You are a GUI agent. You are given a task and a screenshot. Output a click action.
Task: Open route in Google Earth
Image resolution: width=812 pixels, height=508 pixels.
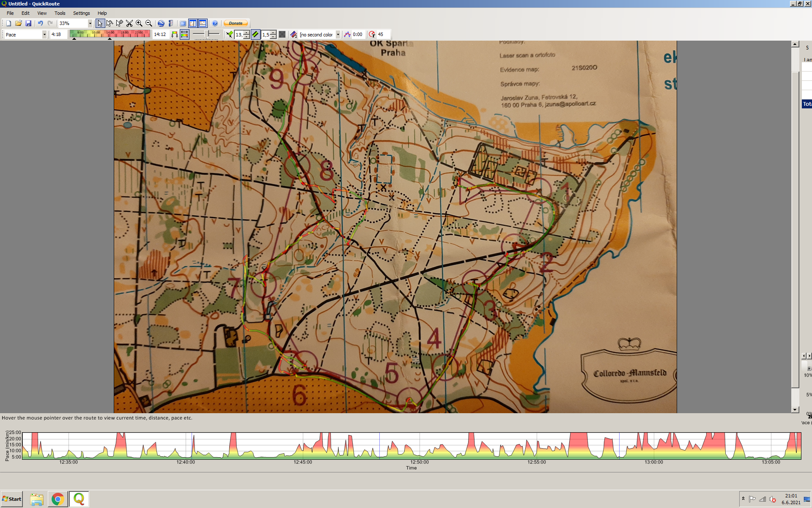click(161, 23)
